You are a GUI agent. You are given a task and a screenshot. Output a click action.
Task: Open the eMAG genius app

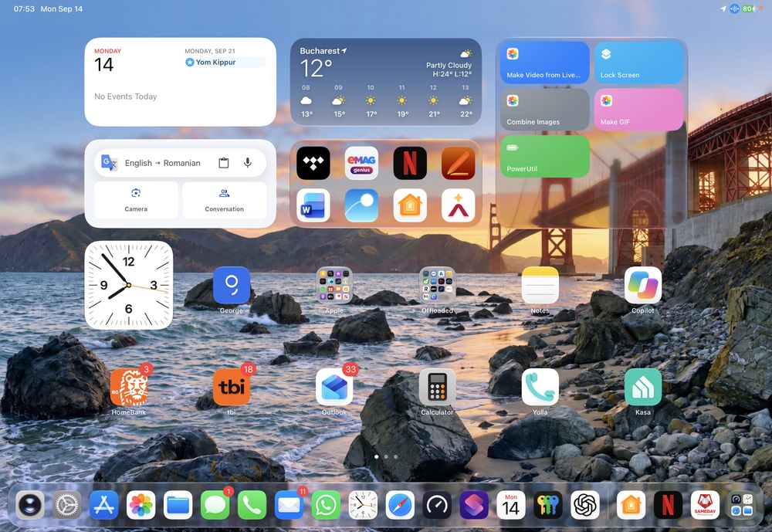coord(361,163)
